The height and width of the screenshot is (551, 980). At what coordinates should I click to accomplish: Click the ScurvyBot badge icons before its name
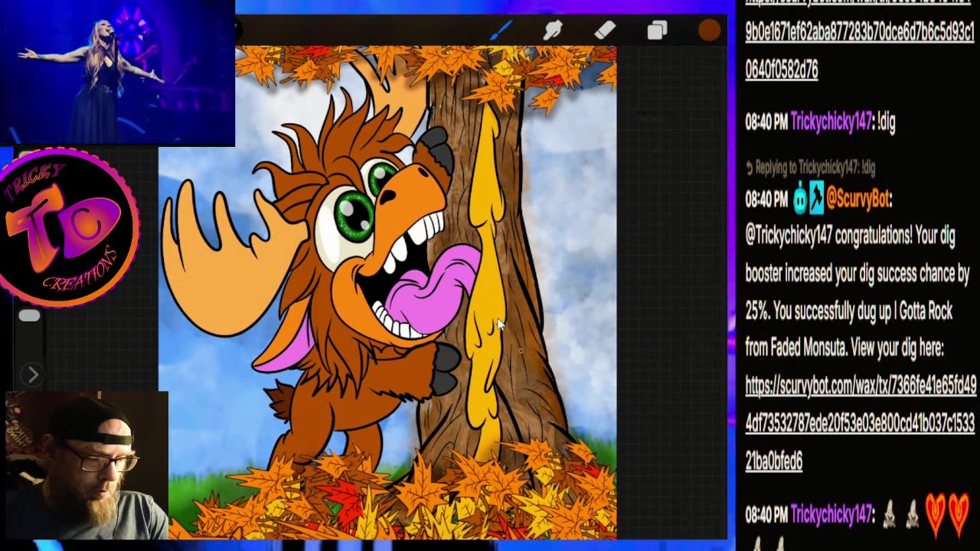pyautogui.click(x=808, y=200)
